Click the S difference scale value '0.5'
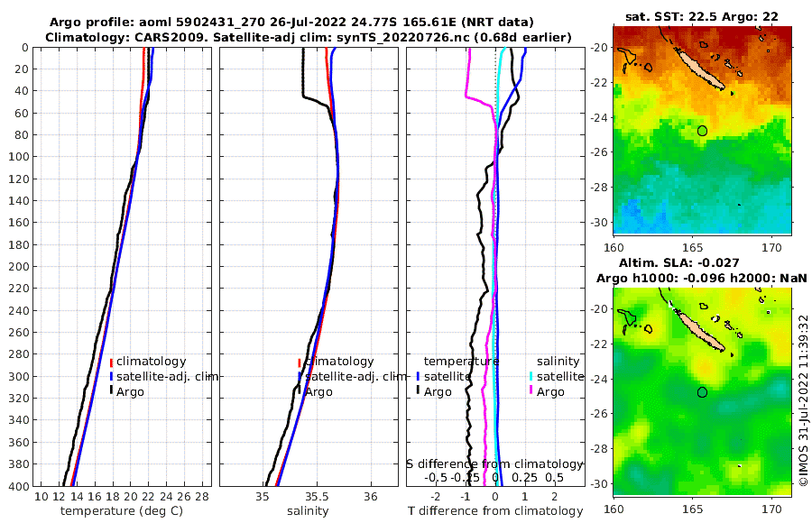The image size is (812, 523). (554, 477)
